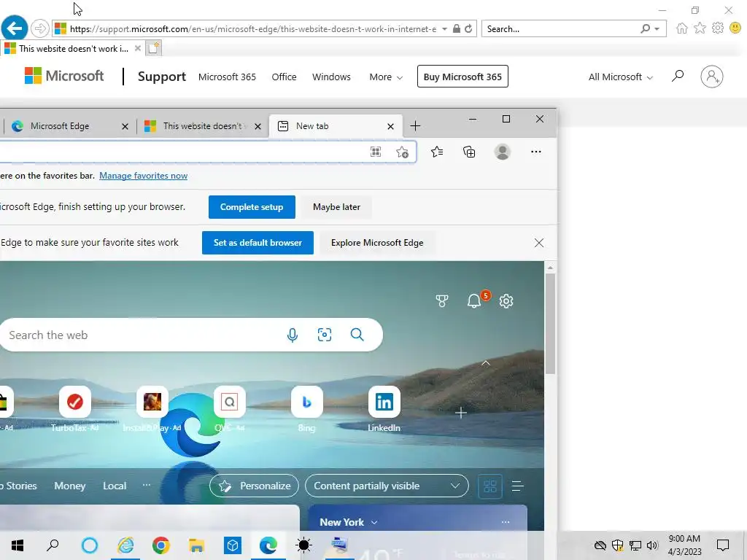The width and height of the screenshot is (747, 560).
Task: Click the search magnifier in IE search box
Action: [x=645, y=28]
